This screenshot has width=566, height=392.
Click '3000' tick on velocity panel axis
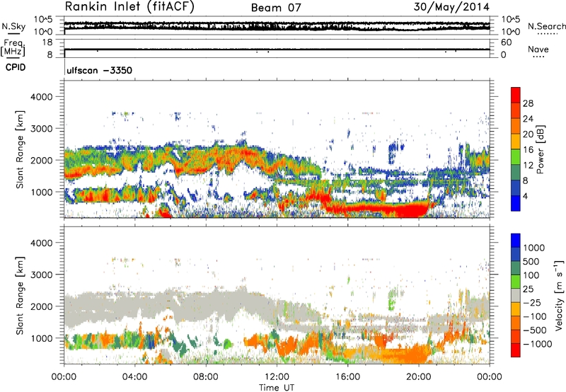(41, 275)
